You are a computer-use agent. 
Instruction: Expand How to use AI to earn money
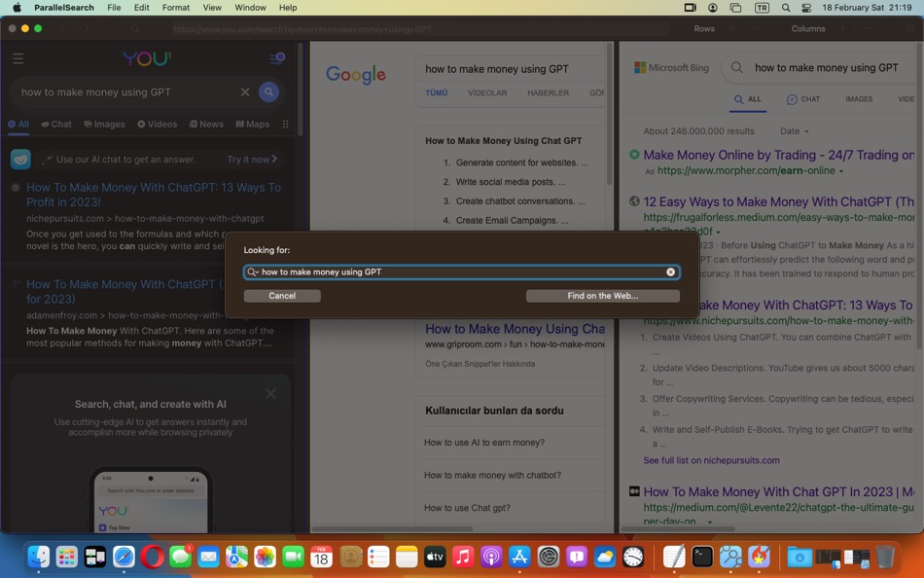click(514, 443)
